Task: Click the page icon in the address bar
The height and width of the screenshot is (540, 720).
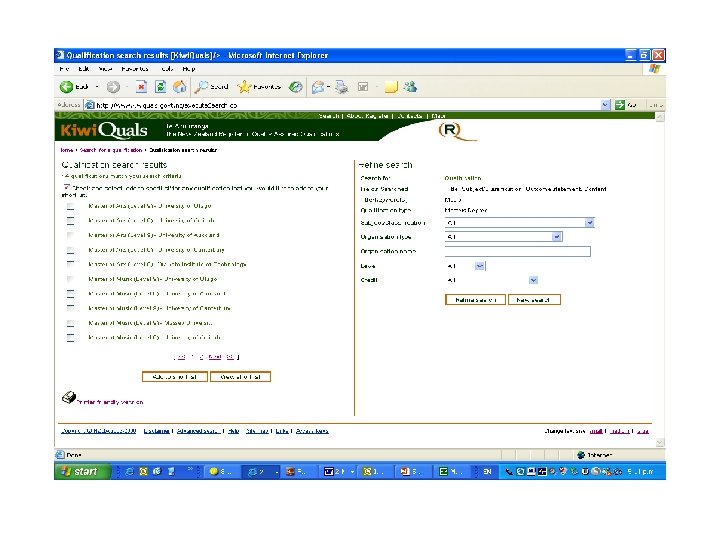Action: pos(90,105)
